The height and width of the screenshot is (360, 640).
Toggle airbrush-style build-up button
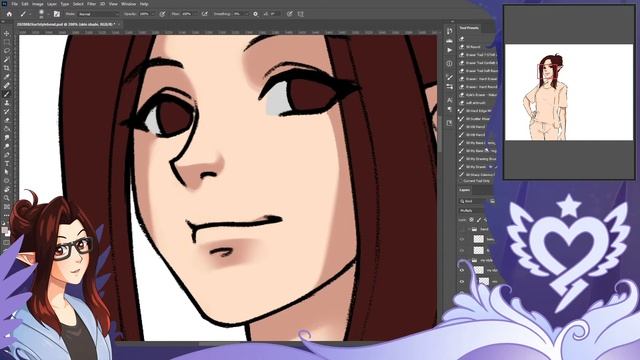coord(204,14)
